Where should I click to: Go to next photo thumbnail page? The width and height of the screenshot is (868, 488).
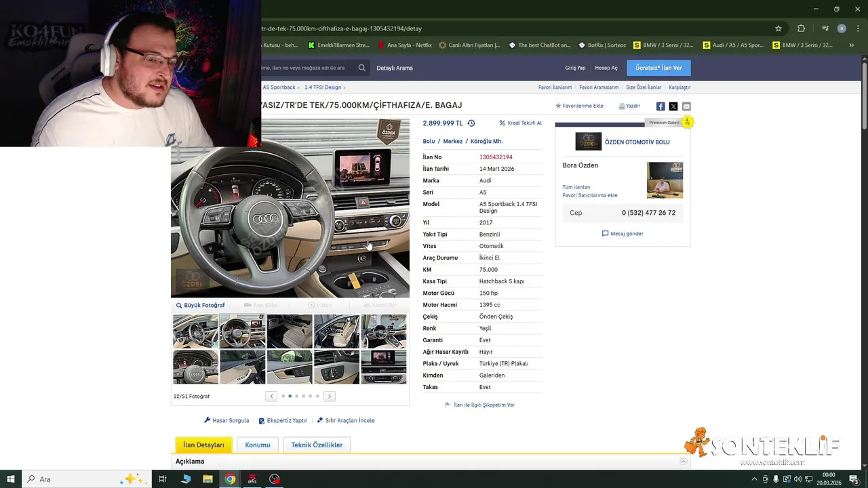pos(330,396)
